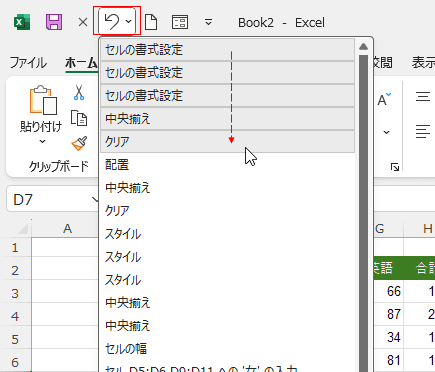Select all cells with corner triangle
Screen dimensions: 435x372
[x=23, y=229]
